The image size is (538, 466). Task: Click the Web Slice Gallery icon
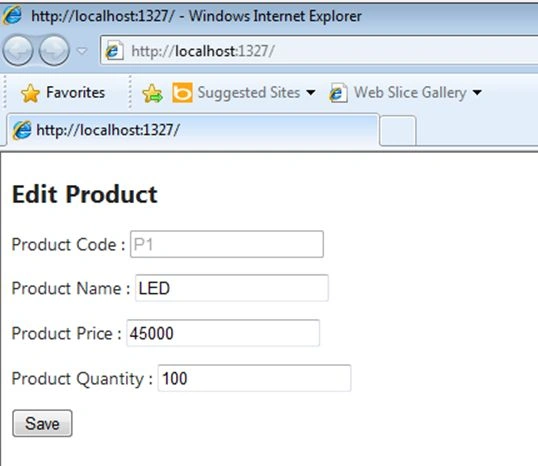tap(338, 93)
